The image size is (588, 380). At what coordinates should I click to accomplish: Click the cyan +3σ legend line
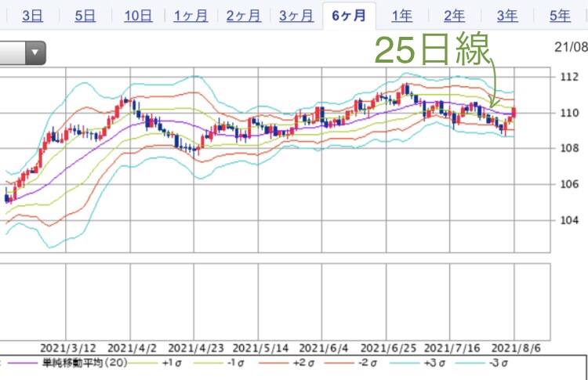coord(406,363)
